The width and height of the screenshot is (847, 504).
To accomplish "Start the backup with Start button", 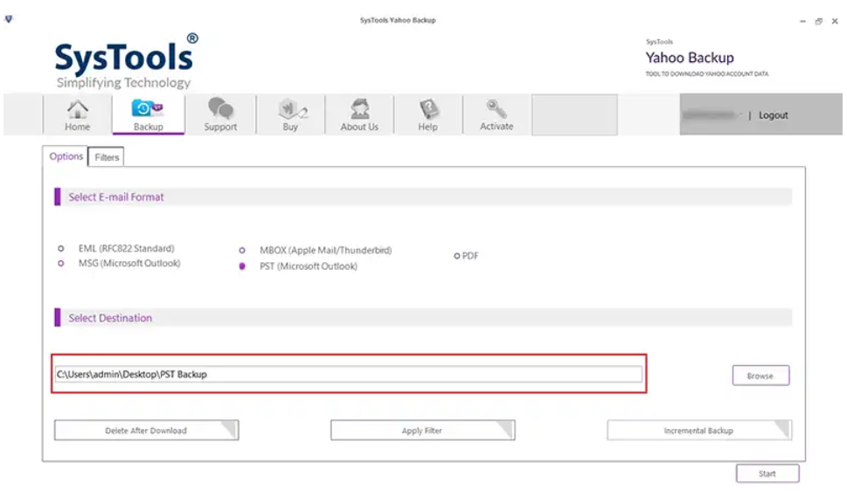I will tap(767, 473).
